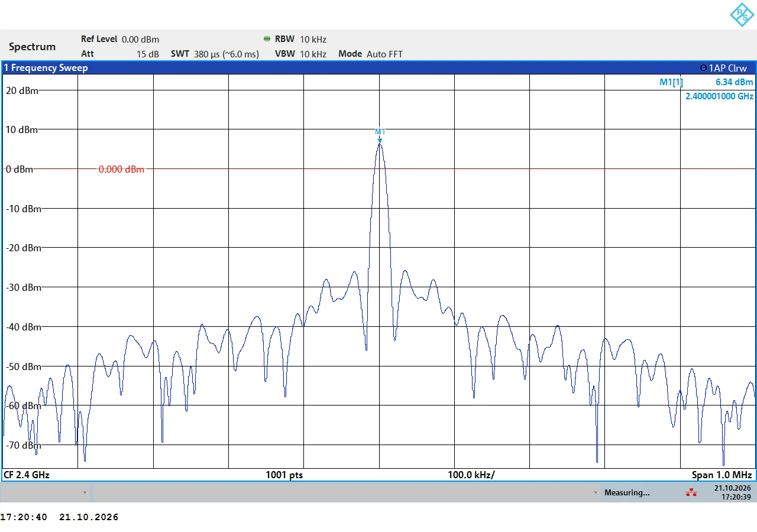
Task: Click the Rohde & Schwarz logo icon
Action: point(742,15)
